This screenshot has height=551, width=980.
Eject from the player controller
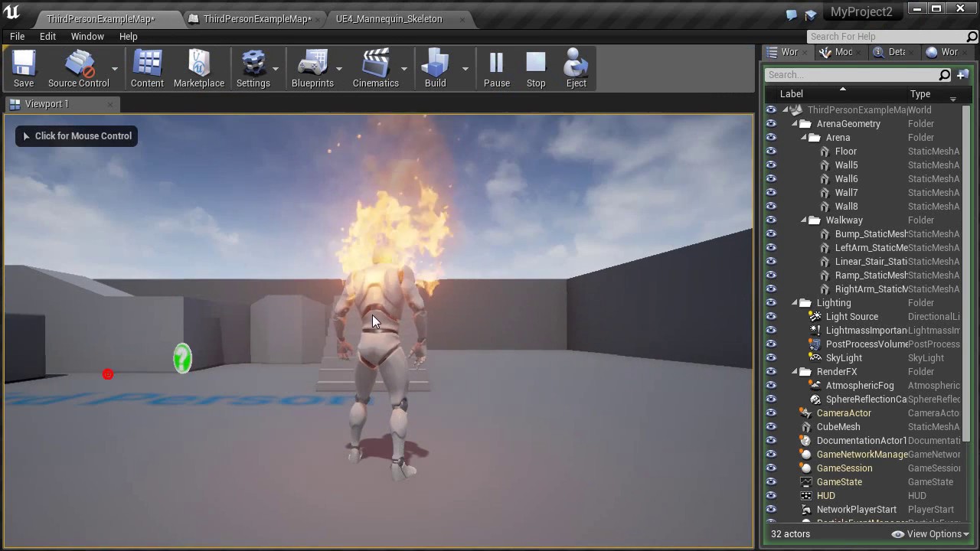[x=576, y=69]
